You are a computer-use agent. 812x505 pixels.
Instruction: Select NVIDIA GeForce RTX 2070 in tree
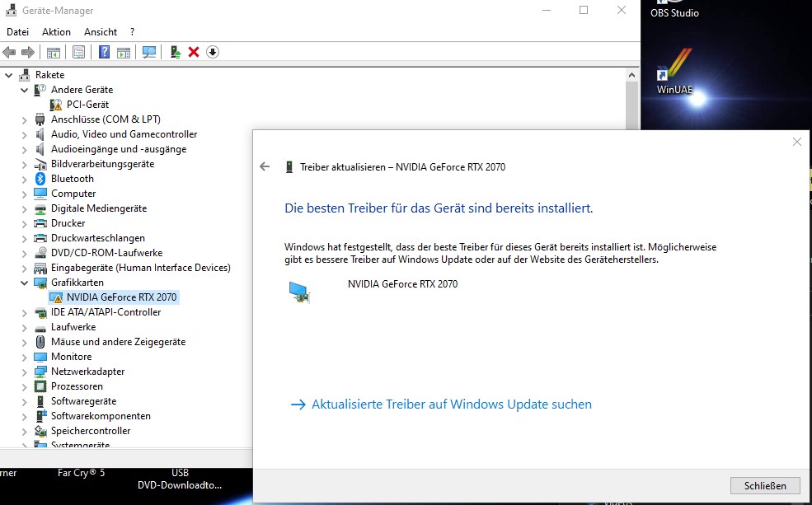pos(121,297)
